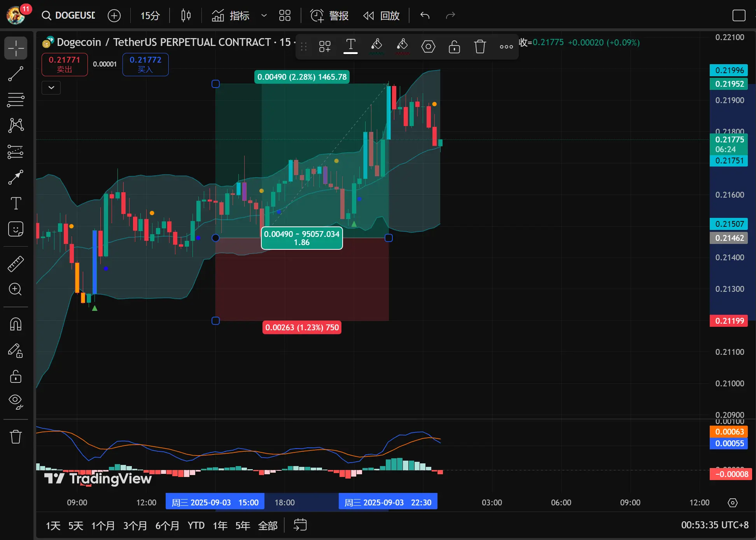This screenshot has width=756, height=540.
Task: Collapse the indicator legend chevron
Action: (51, 88)
